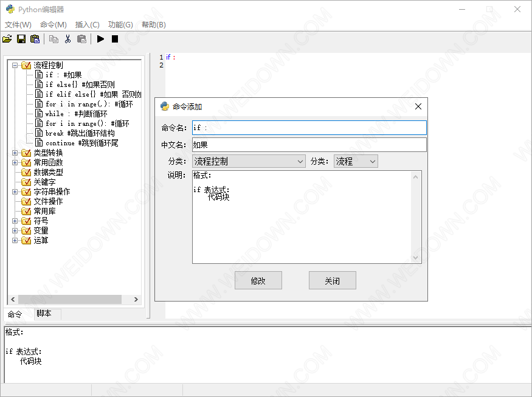532x397 pixels.
Task: Click the 修改 button
Action: pos(258,281)
